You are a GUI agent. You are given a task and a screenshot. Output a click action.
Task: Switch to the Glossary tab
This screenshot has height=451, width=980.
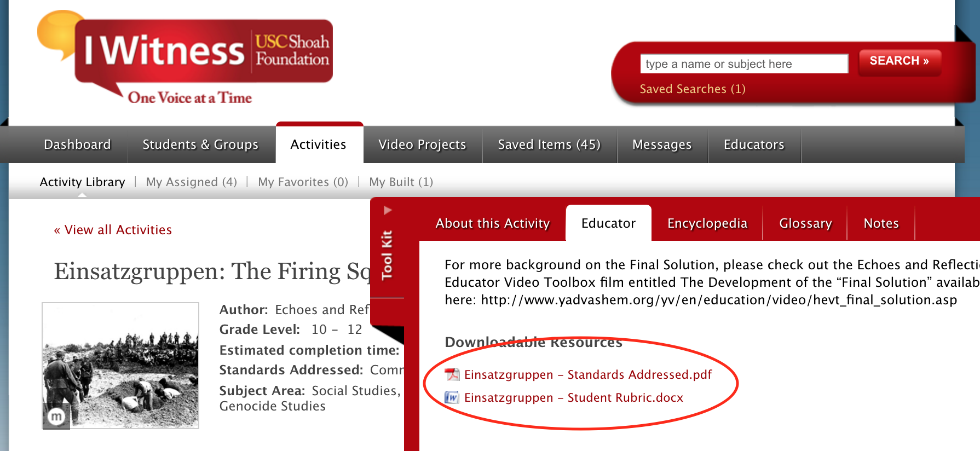pyautogui.click(x=805, y=223)
